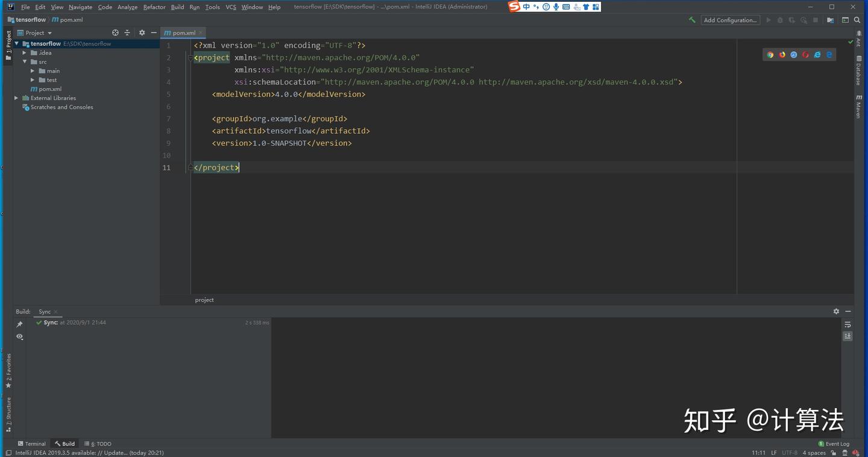868x457 pixels.
Task: Collapse all nodes in the Project panel
Action: pos(127,33)
